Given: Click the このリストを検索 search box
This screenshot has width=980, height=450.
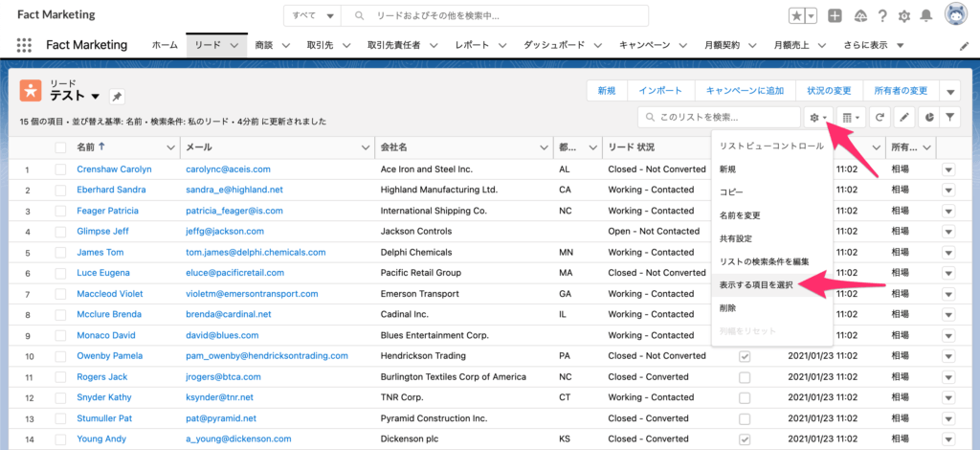Looking at the screenshot, I should click(x=720, y=117).
